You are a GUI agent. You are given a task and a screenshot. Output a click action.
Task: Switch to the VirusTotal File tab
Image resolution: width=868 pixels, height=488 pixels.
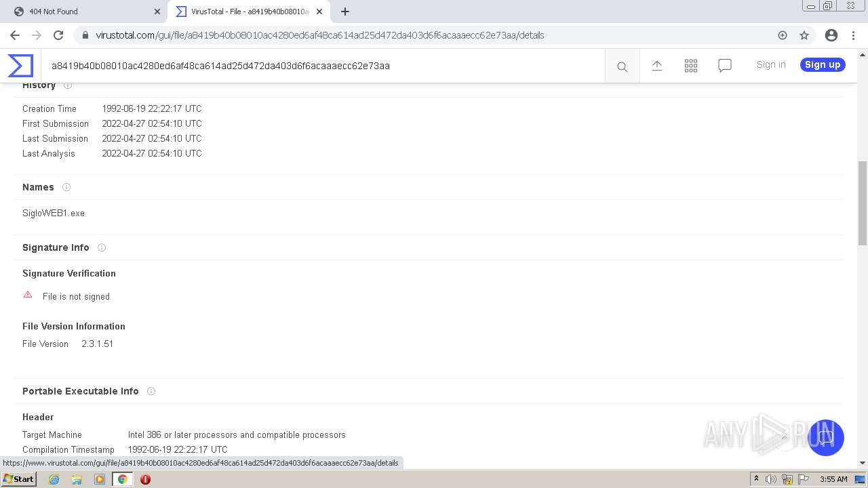(248, 12)
